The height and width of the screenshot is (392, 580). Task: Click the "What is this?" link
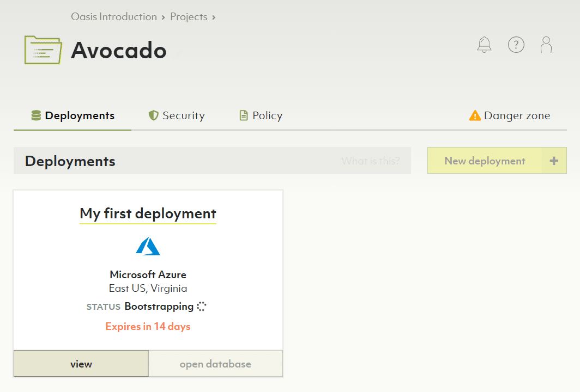coord(371,161)
